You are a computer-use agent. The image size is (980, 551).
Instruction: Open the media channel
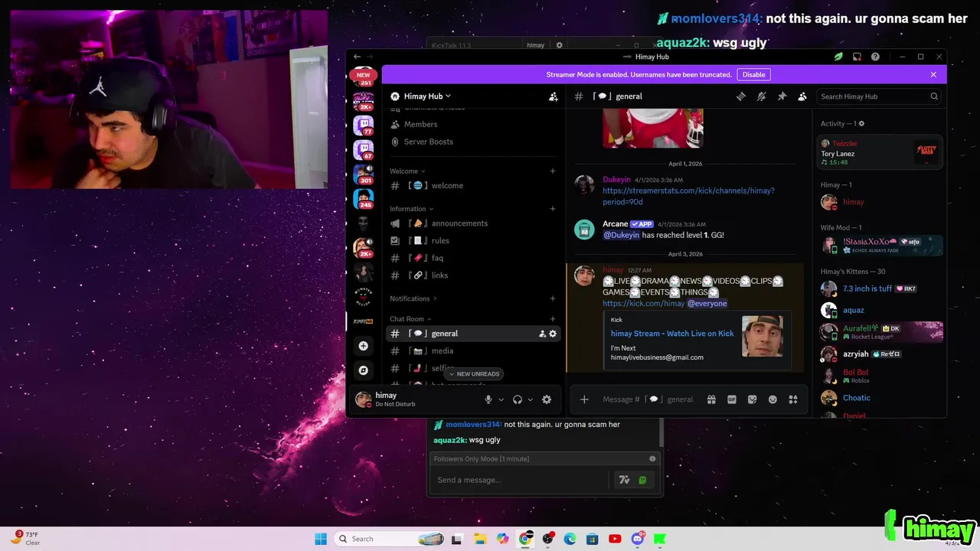coord(473,351)
